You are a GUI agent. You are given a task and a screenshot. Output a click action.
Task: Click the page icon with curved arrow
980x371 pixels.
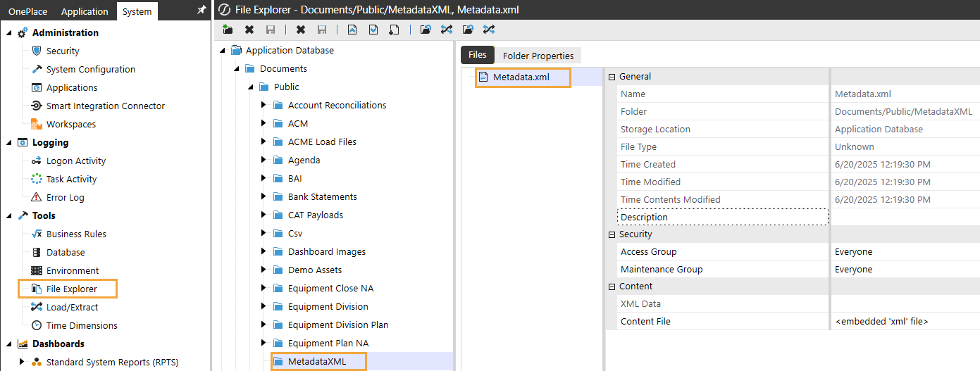pos(394,30)
